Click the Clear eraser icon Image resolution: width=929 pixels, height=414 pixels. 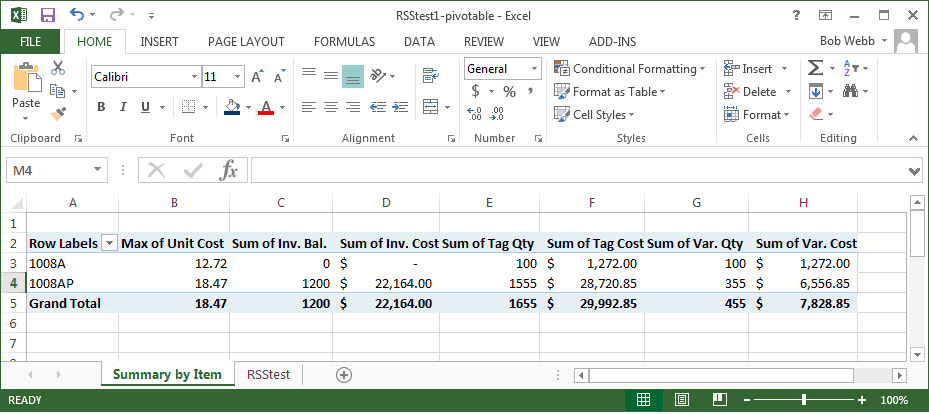[x=816, y=113]
